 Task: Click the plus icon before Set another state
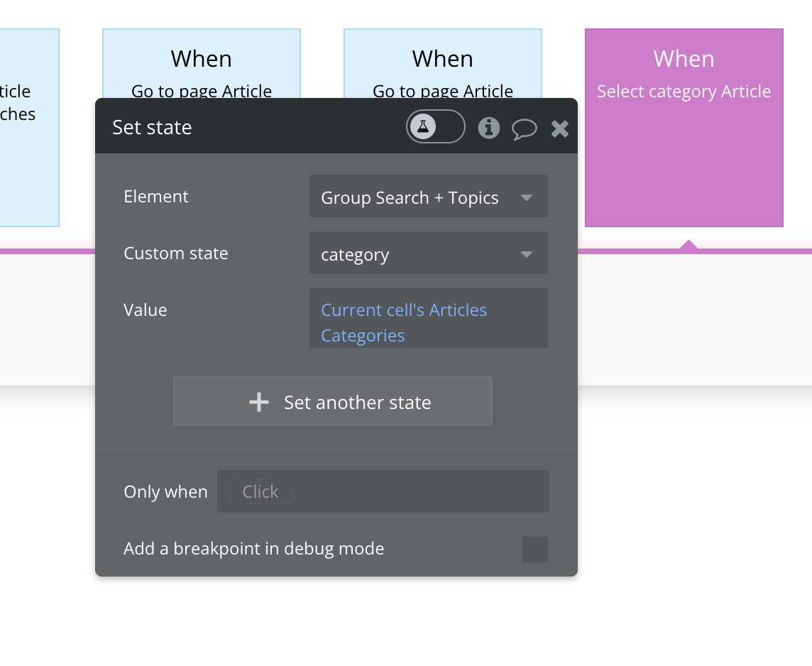click(259, 403)
